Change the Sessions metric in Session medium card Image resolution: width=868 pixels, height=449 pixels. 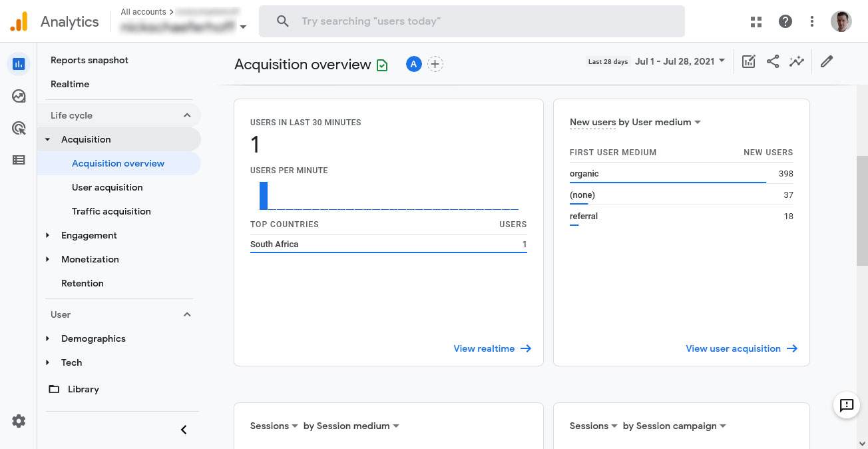(x=274, y=426)
